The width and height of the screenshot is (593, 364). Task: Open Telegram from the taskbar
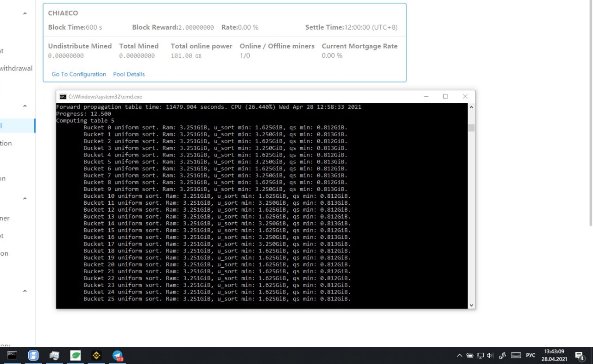118,356
